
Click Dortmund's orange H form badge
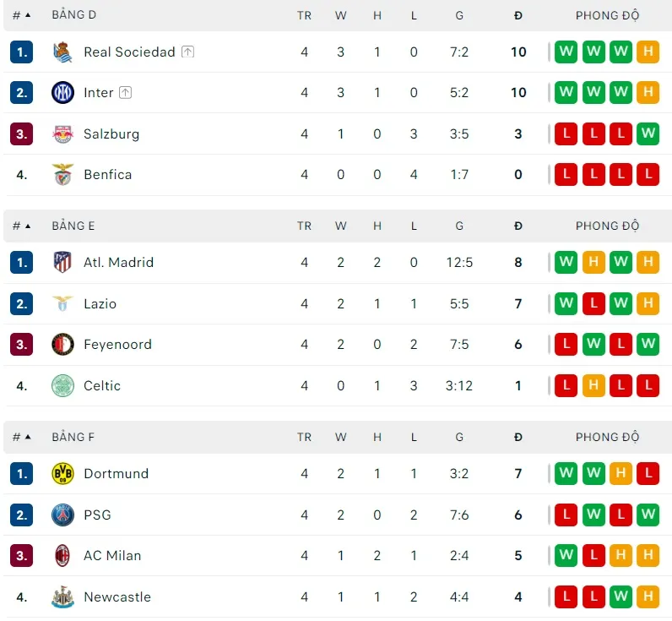click(x=621, y=474)
